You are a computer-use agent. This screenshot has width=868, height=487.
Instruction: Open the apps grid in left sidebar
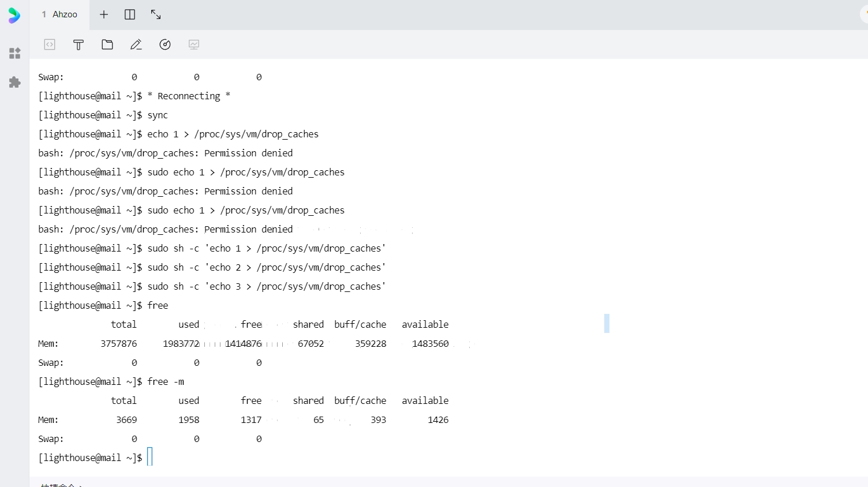(15, 54)
